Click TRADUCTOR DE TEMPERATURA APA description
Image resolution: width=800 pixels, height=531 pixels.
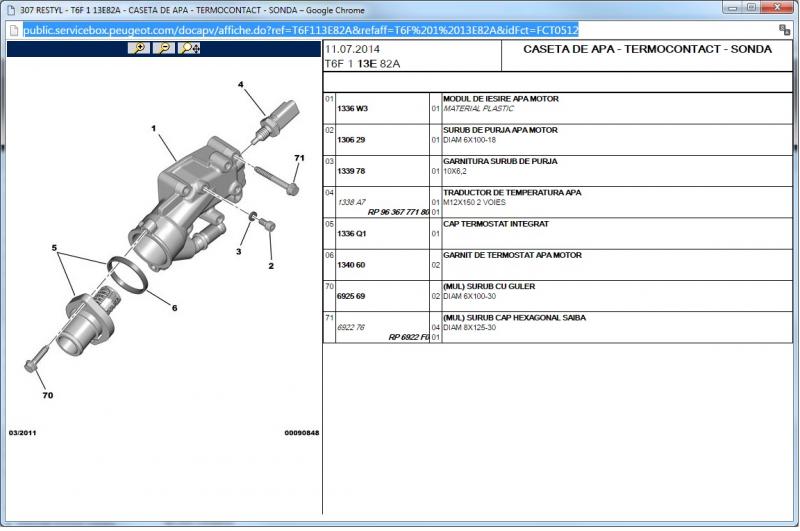512,192
